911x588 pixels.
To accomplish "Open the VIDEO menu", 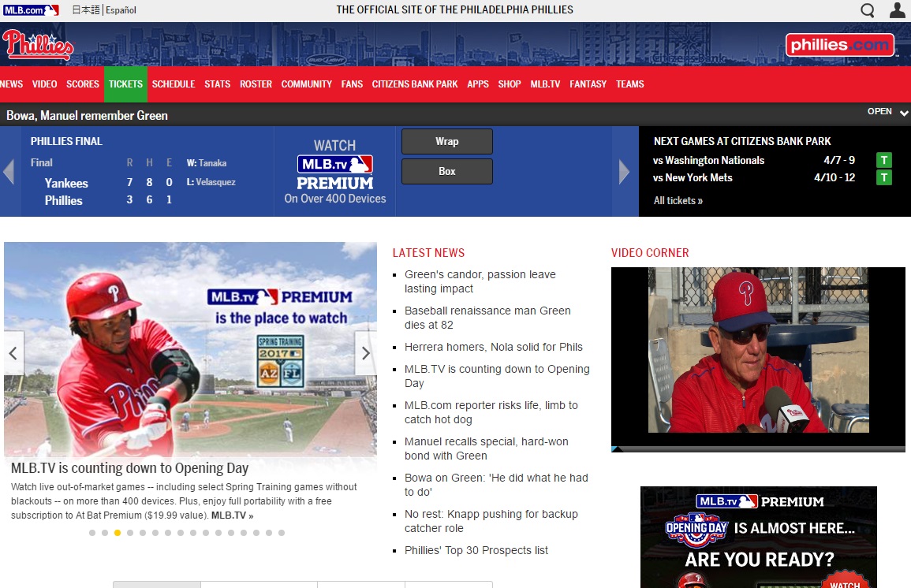I will click(x=45, y=84).
